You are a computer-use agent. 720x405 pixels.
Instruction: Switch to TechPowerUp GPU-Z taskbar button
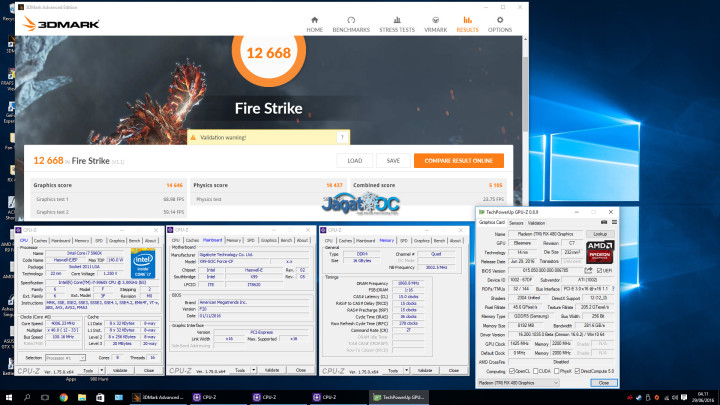(x=399, y=397)
